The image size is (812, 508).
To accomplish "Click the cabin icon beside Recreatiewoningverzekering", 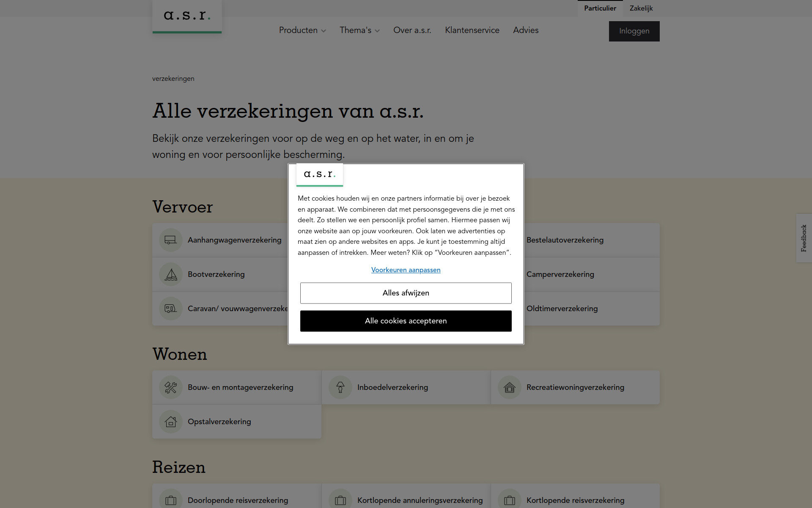I will point(509,387).
